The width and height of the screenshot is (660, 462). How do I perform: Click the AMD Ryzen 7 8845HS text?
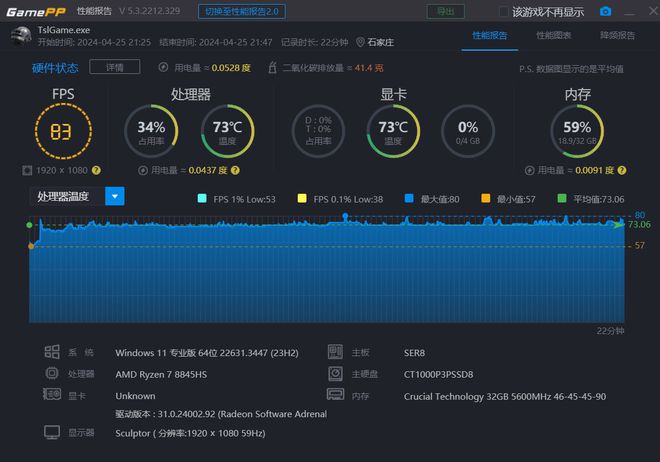(x=161, y=374)
